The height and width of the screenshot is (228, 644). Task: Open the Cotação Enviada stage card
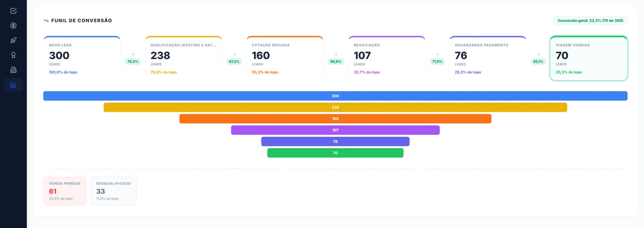(x=285, y=58)
